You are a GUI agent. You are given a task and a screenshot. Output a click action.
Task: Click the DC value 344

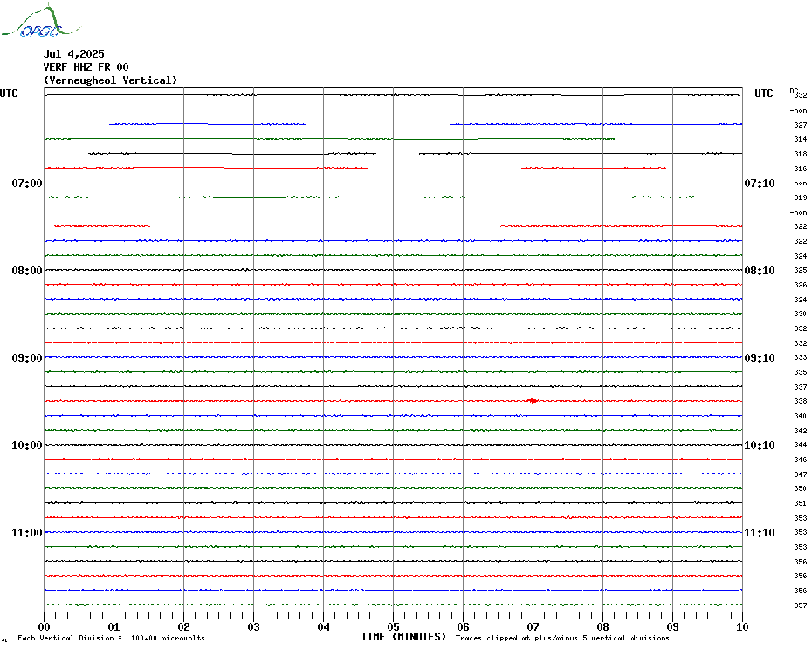point(801,445)
